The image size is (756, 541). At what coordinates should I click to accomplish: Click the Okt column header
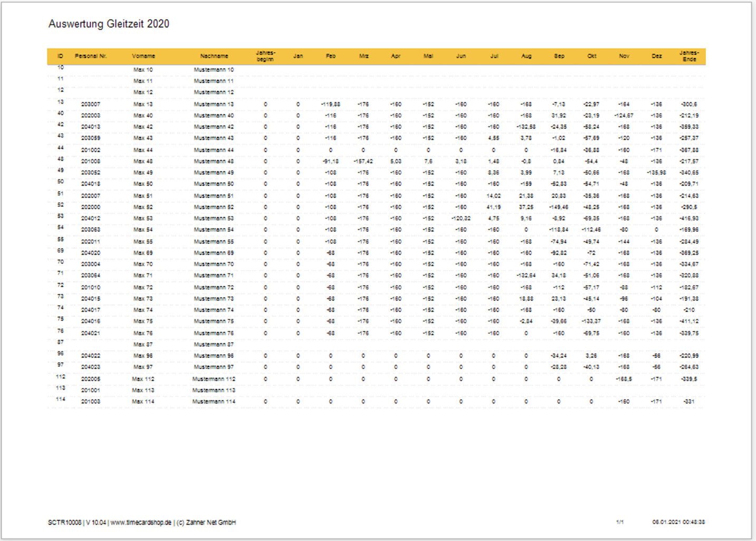point(591,56)
